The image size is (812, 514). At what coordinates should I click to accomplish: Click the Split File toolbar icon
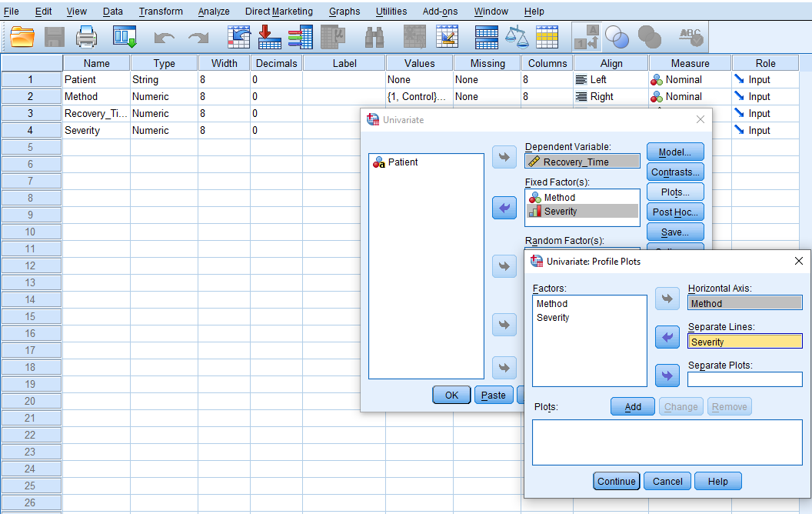click(486, 37)
